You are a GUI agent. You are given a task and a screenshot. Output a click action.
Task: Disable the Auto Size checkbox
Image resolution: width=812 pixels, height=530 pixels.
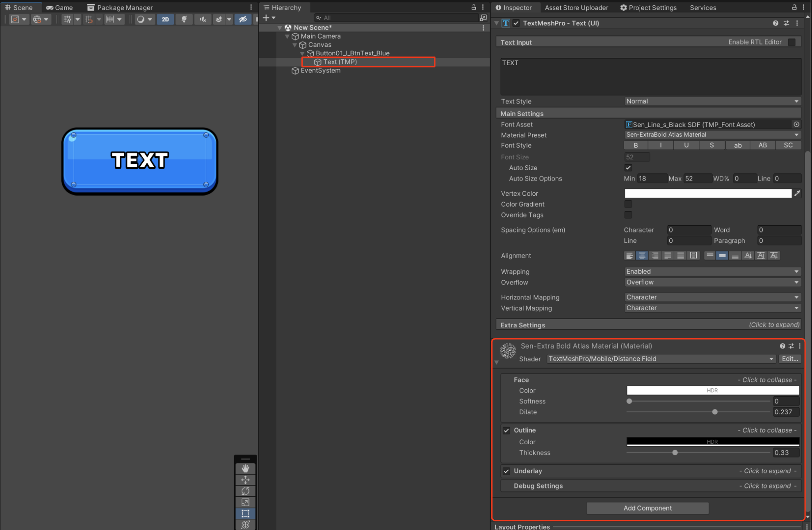[x=628, y=168]
